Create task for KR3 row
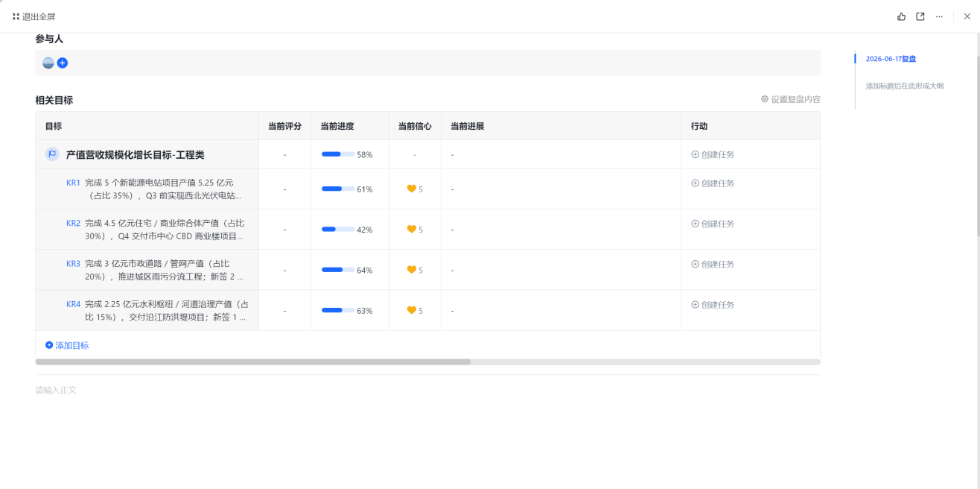980x489 pixels. tap(713, 264)
